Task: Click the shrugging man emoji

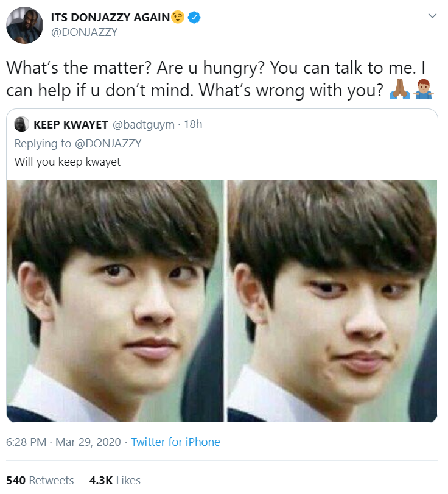Action: 424,90
